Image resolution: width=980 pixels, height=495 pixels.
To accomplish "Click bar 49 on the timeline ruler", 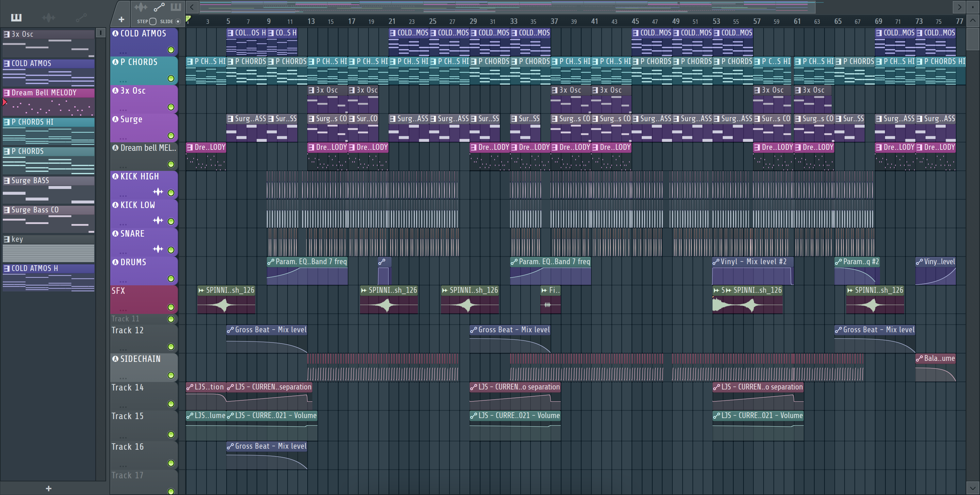I will click(676, 21).
